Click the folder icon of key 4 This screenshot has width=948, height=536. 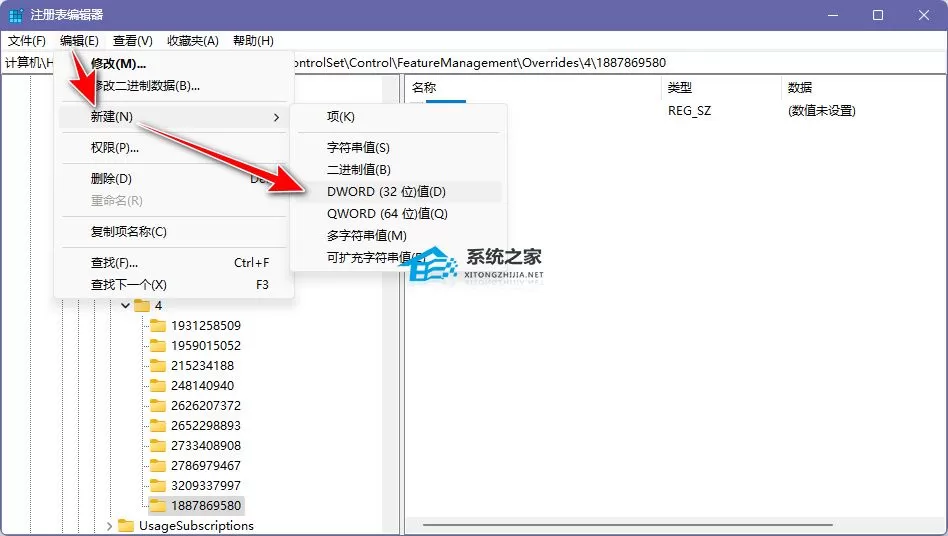[x=142, y=306]
